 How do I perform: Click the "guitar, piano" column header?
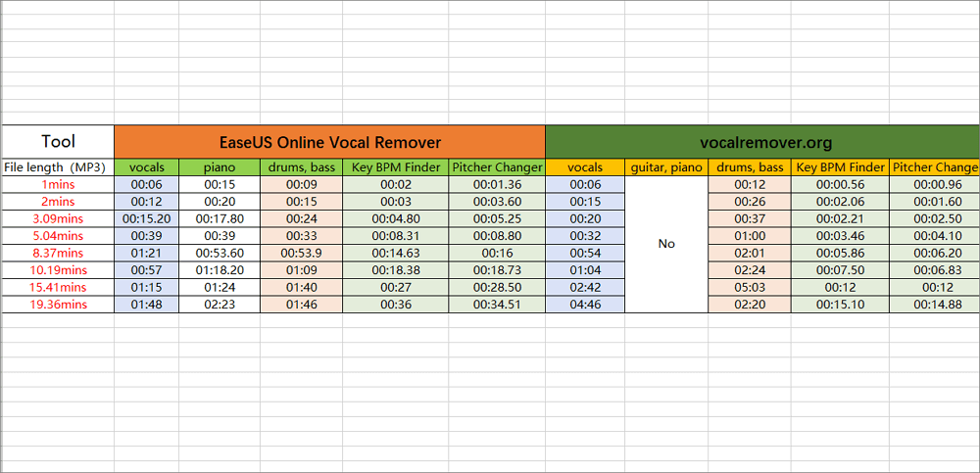(665, 167)
